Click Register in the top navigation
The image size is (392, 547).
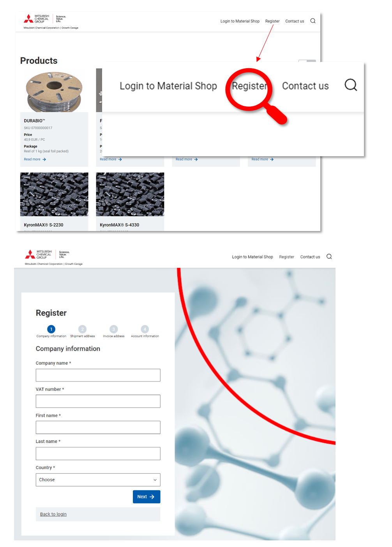coord(272,21)
